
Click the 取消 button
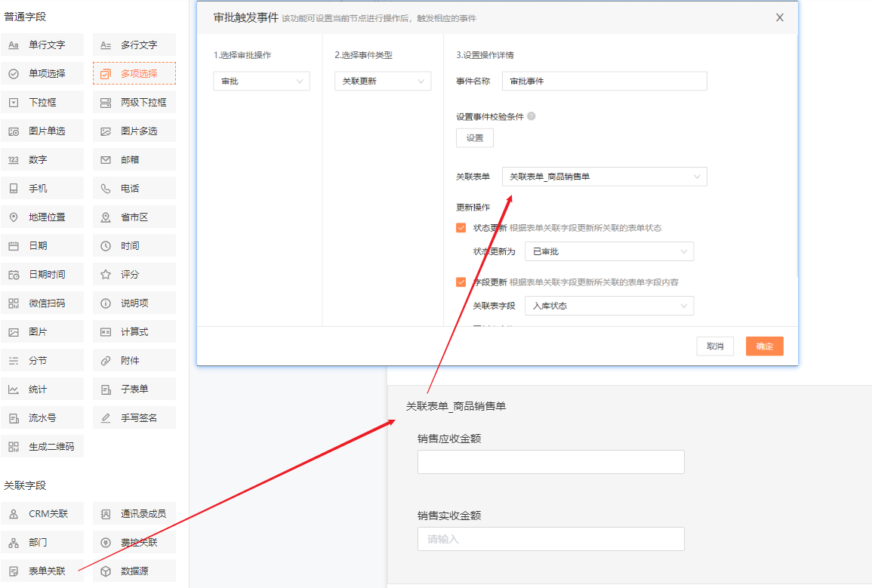pos(715,346)
